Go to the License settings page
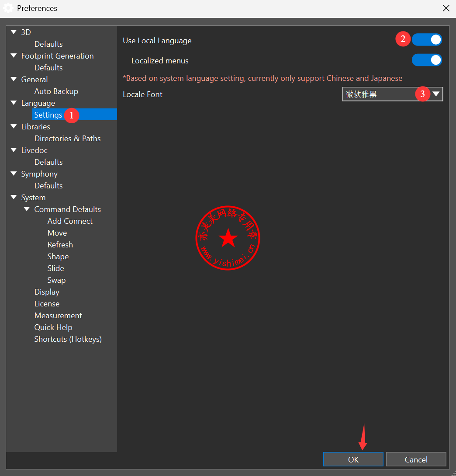This screenshot has height=476, width=456. (x=47, y=304)
